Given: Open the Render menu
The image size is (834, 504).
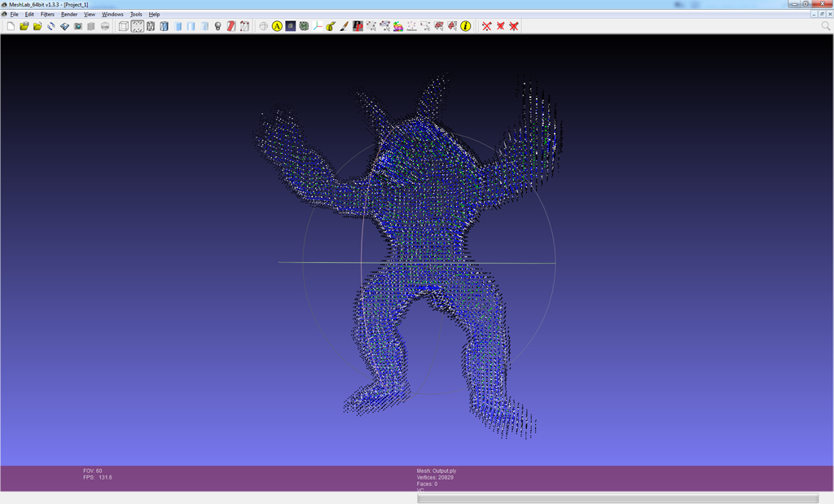Looking at the screenshot, I should (69, 15).
